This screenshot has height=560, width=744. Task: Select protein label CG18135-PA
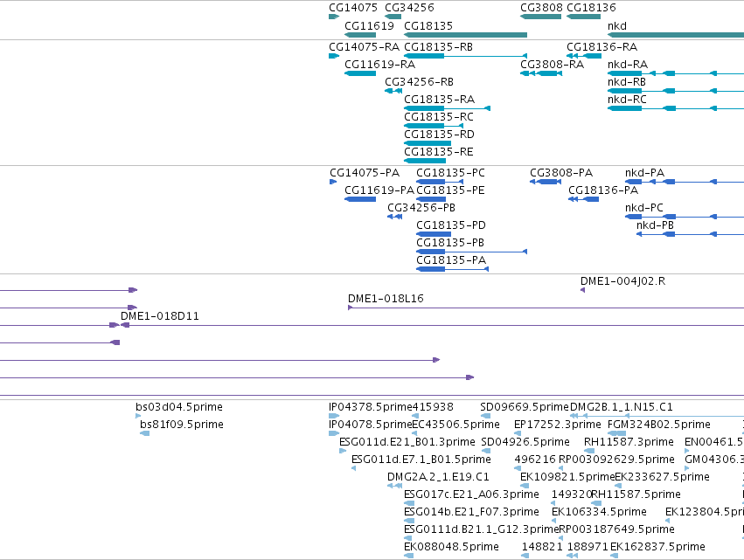[x=451, y=261]
